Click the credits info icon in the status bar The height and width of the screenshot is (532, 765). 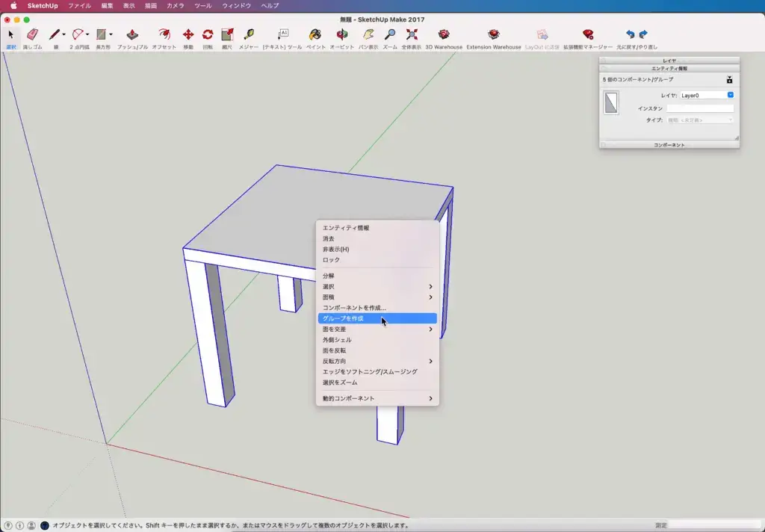(x=19, y=526)
